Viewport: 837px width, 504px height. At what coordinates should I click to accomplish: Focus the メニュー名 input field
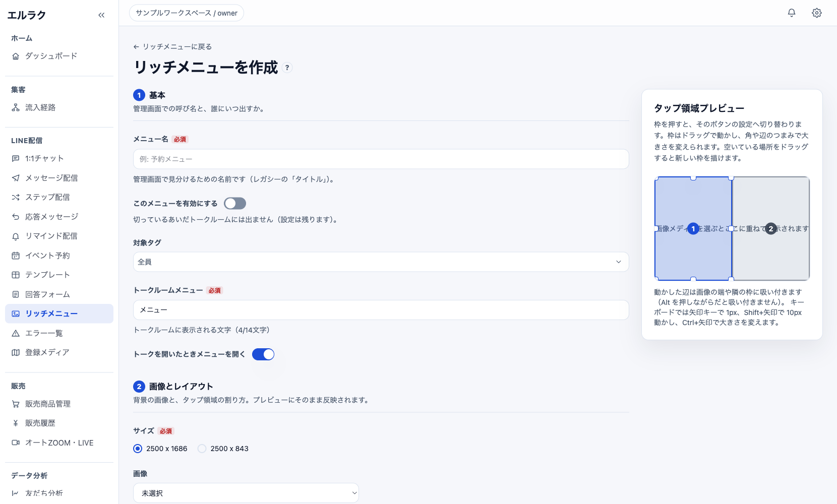click(381, 159)
